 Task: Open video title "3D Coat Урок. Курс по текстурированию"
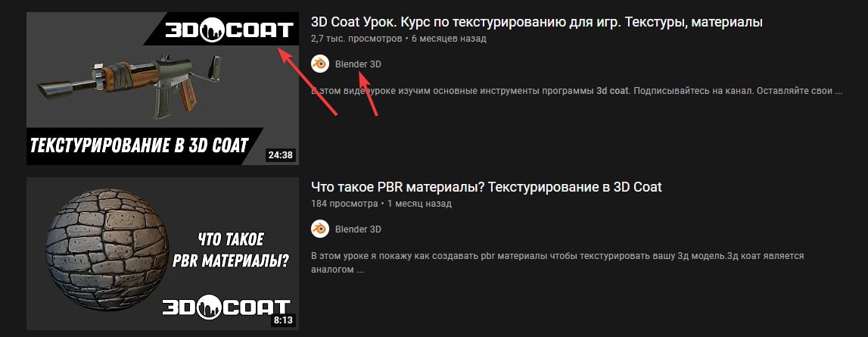[537, 22]
